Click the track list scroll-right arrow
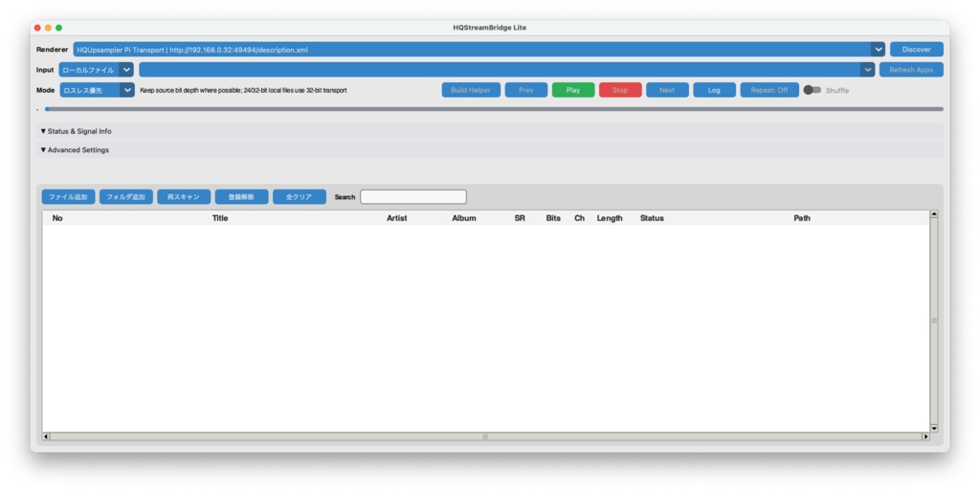Image resolution: width=980 pixels, height=492 pixels. pyautogui.click(x=925, y=436)
